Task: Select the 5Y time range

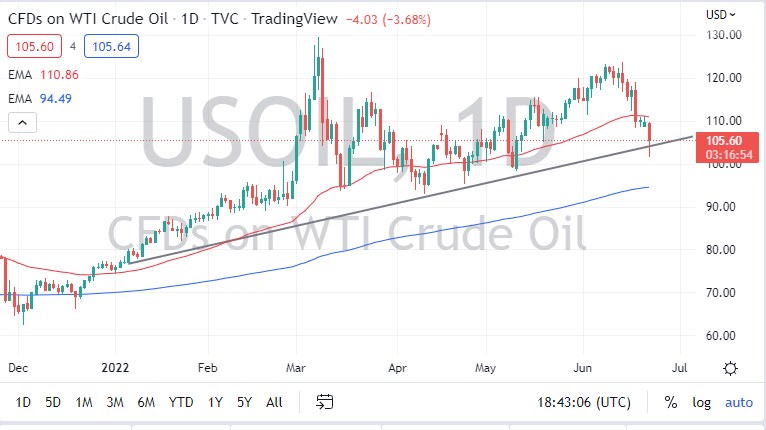Action: pos(244,402)
